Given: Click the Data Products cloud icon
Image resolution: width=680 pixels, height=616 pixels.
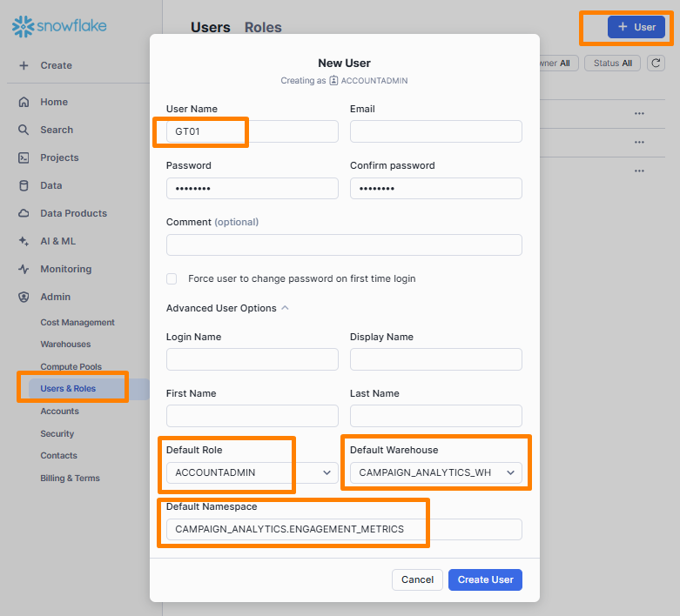Looking at the screenshot, I should [x=24, y=213].
